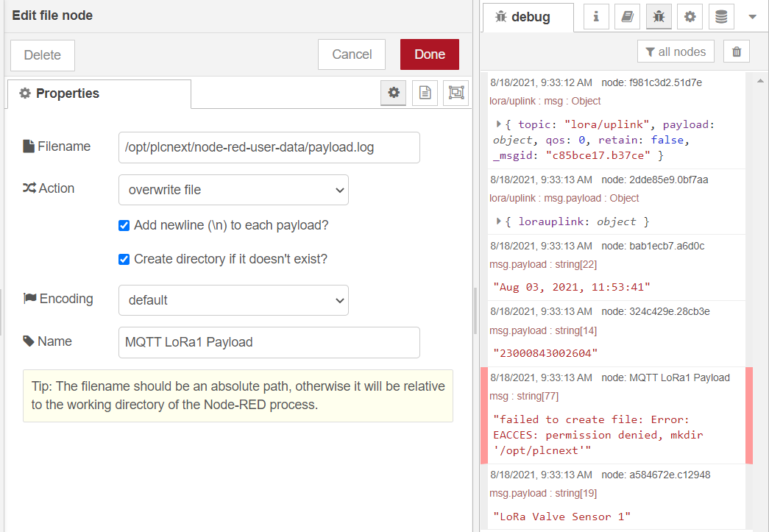Toggle 'Create directory if it doesn't exist' checkbox

[x=124, y=260]
